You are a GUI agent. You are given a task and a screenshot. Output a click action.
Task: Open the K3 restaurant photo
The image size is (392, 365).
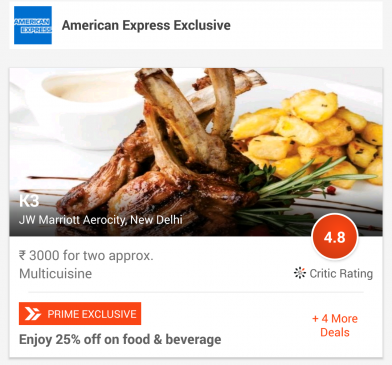(x=196, y=152)
